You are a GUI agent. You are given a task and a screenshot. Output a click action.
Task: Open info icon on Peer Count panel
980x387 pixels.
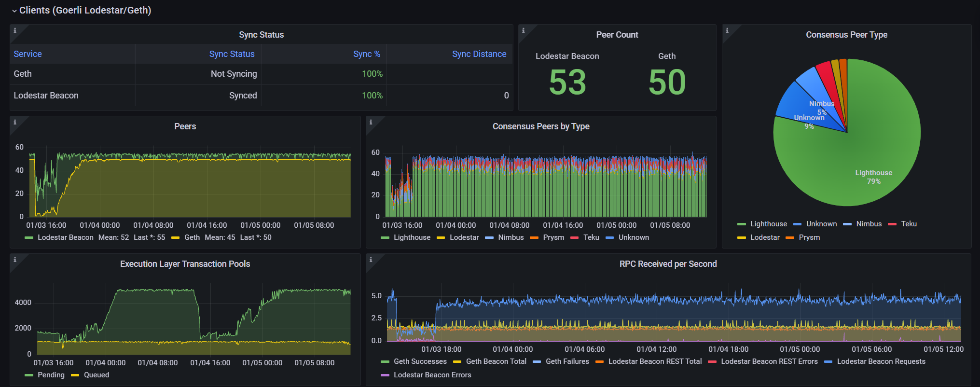click(x=523, y=30)
